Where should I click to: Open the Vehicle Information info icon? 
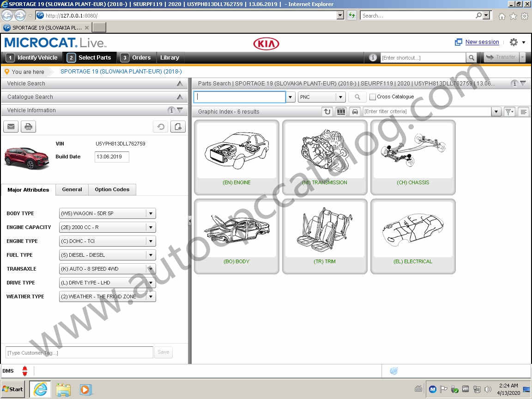171,110
